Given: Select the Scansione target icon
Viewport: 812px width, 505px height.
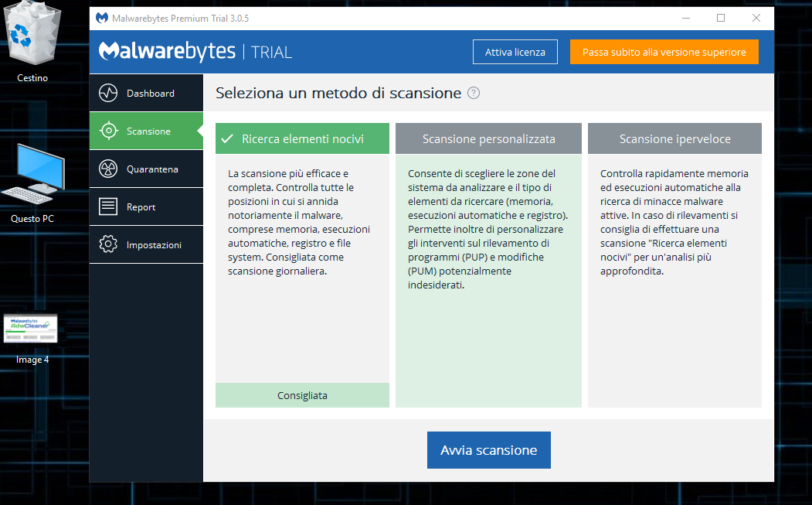Looking at the screenshot, I should click(108, 131).
